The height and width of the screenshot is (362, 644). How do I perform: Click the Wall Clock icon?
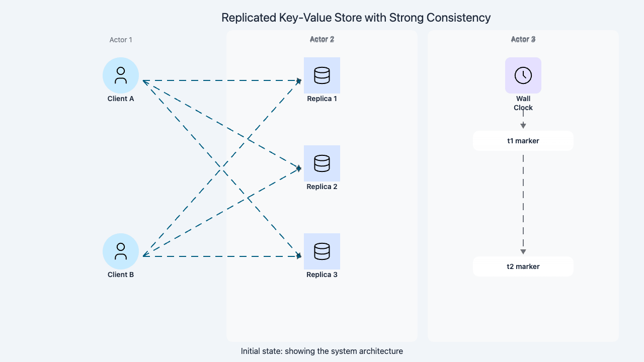[523, 75]
